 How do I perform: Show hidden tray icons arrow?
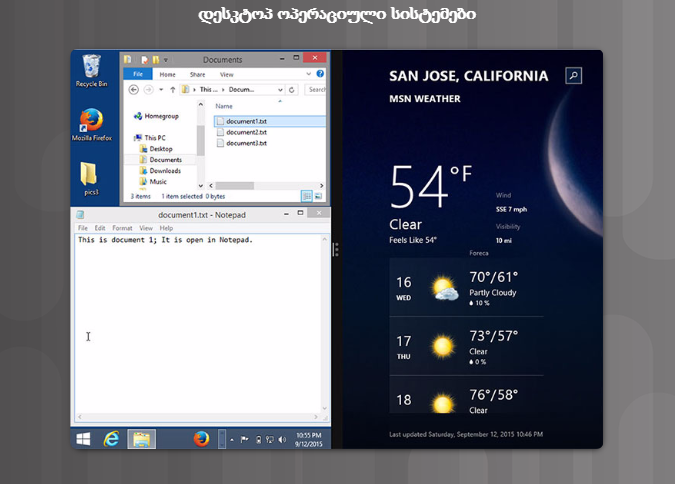pos(234,439)
